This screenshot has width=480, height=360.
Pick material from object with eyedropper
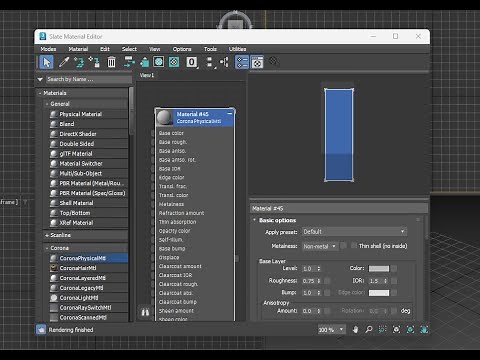pyautogui.click(x=63, y=62)
